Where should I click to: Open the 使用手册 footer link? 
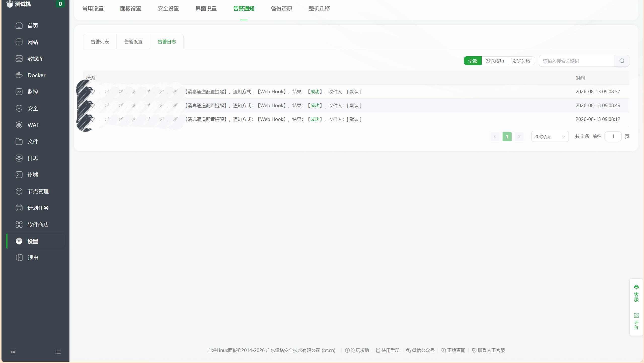[388, 350]
